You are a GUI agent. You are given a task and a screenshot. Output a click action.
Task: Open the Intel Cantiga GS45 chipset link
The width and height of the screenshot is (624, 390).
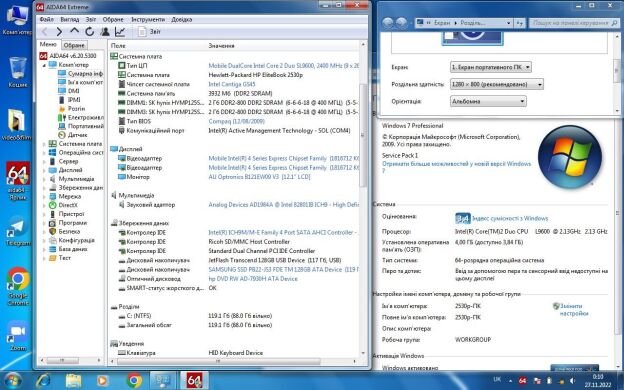pyautogui.click(x=232, y=84)
